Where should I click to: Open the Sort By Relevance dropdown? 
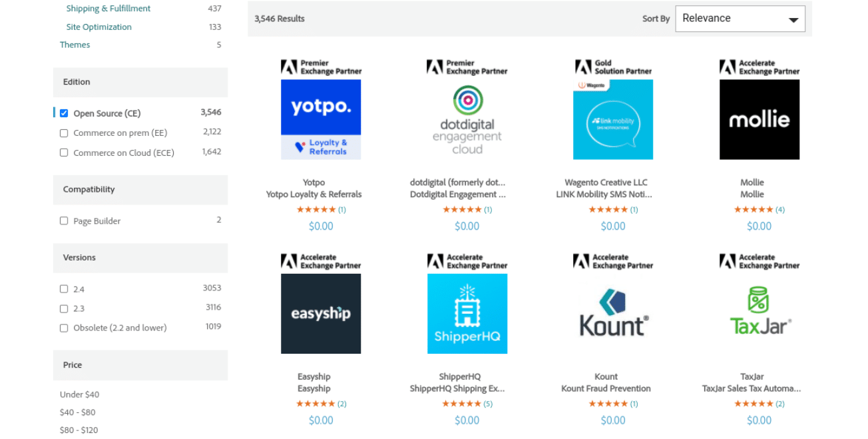click(740, 18)
